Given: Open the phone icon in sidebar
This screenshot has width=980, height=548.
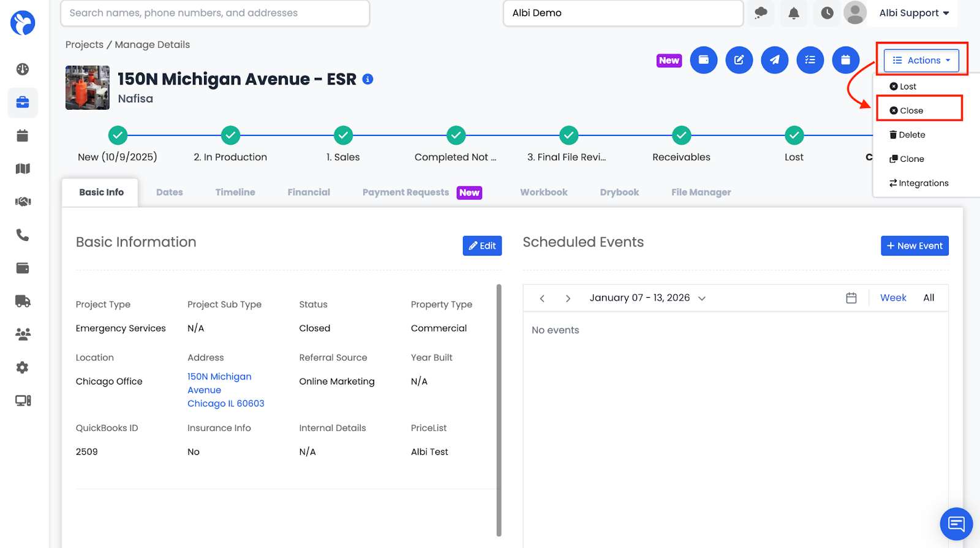Looking at the screenshot, I should pos(23,235).
